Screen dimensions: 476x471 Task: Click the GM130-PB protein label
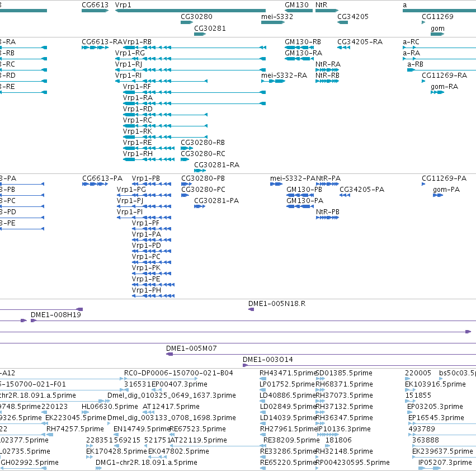pyautogui.click(x=304, y=190)
